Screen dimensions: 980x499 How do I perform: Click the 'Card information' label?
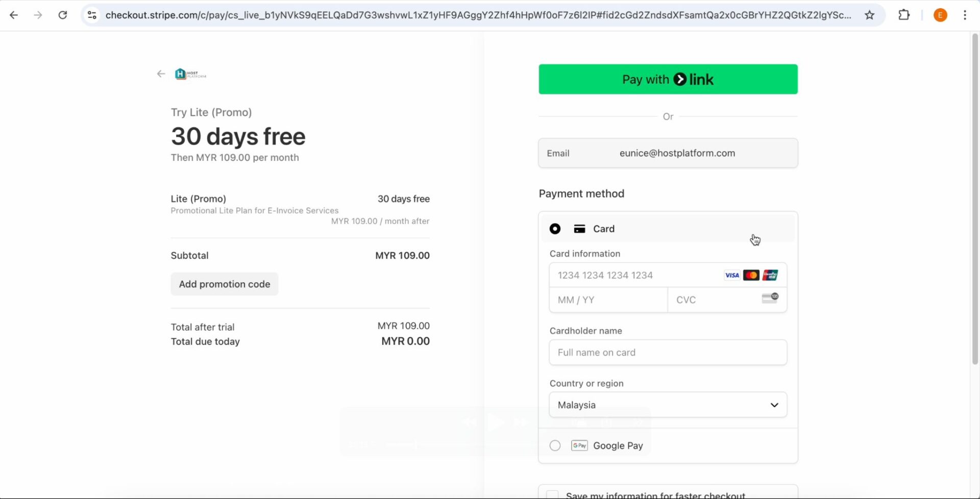585,254
